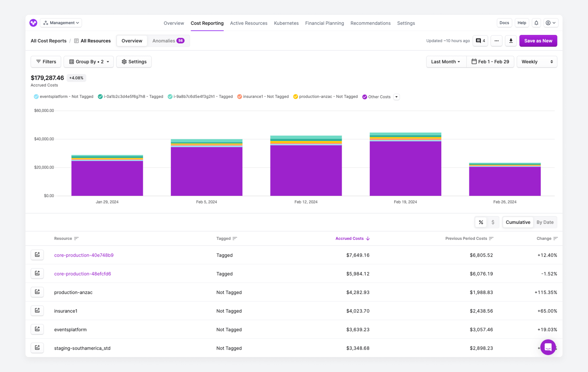Image resolution: width=588 pixels, height=372 pixels.
Task: Switch table values to percentage view
Action: [481, 222]
